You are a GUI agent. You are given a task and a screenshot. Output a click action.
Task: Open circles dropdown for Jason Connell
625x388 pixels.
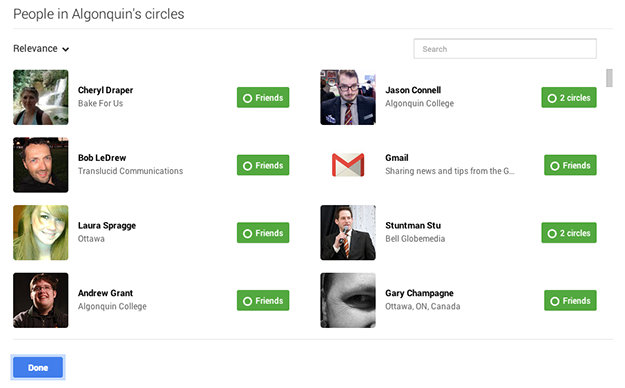coord(569,97)
